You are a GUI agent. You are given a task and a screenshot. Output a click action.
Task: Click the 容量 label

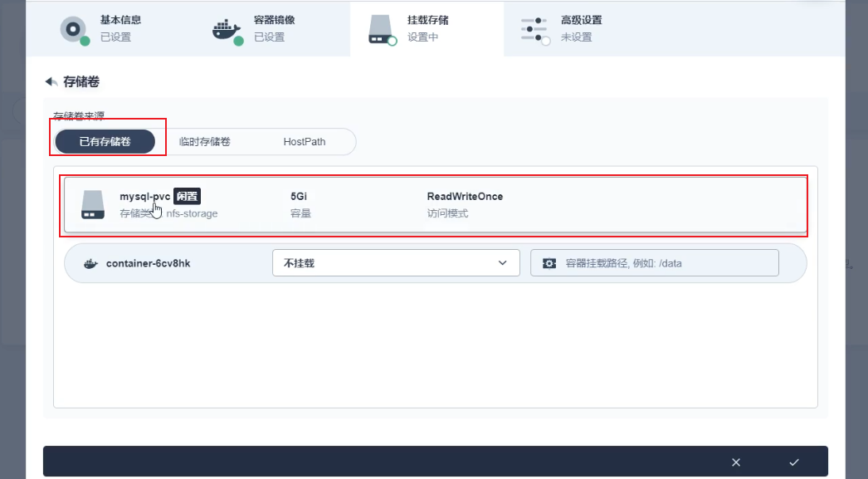point(300,213)
